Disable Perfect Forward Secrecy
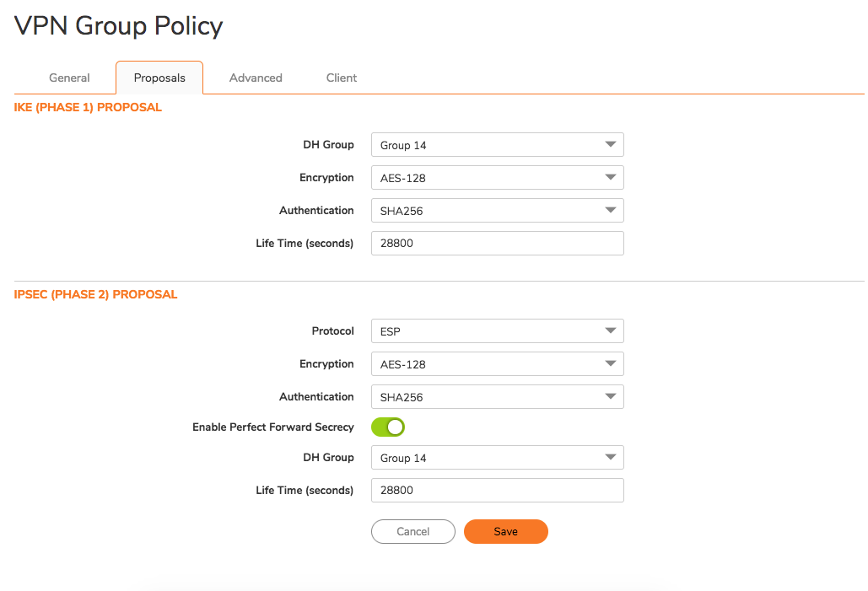This screenshot has height=591, width=868. (x=387, y=427)
